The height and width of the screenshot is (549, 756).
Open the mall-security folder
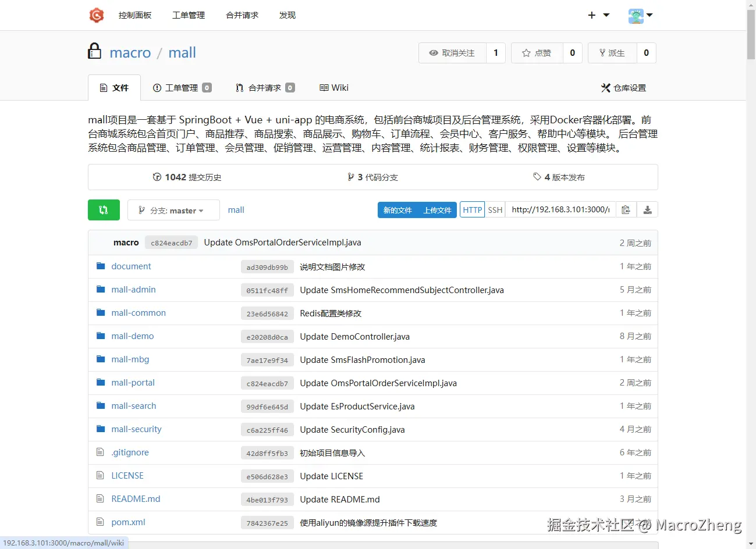click(x=136, y=429)
